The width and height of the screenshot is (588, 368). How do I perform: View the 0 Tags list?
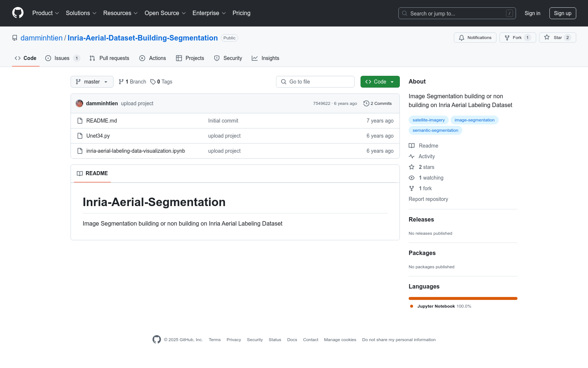pos(161,82)
